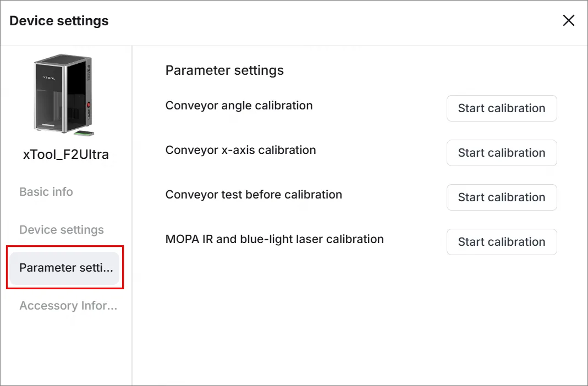Select the Parameter settings sidebar tab

65,268
